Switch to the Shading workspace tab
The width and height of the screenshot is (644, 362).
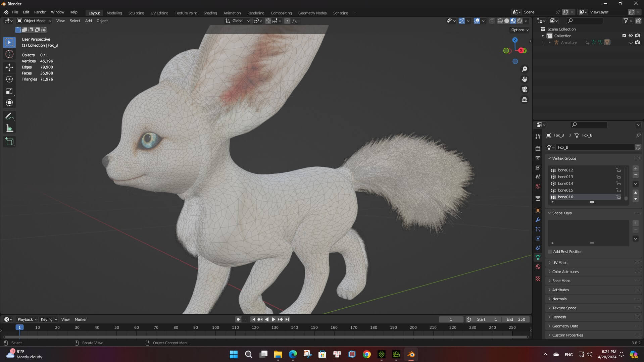click(x=210, y=13)
